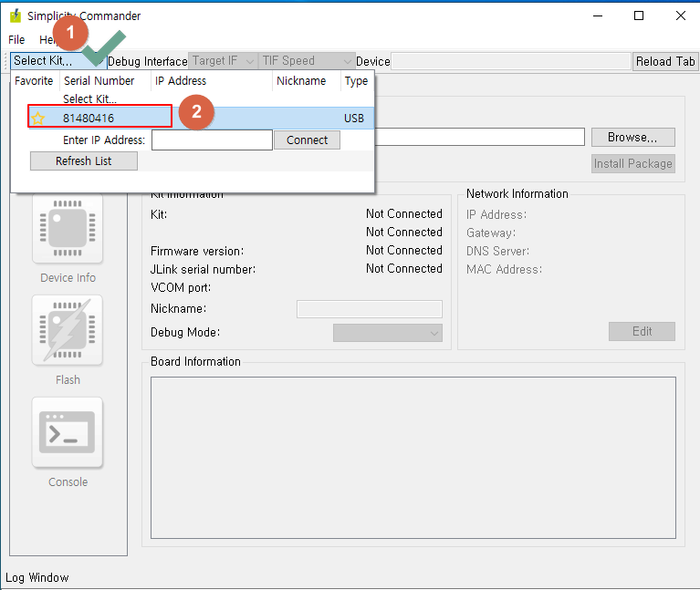Toggle favorite star for kit 81480416
This screenshot has width=700, height=590.
[38, 119]
